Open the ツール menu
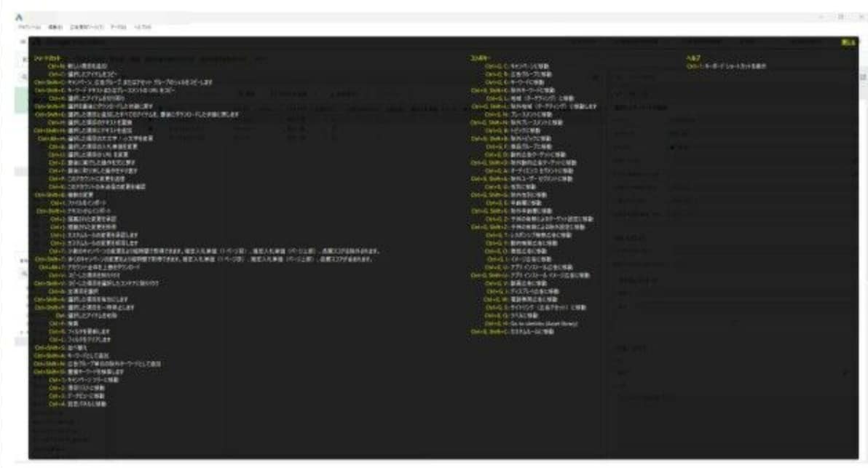 [118, 27]
